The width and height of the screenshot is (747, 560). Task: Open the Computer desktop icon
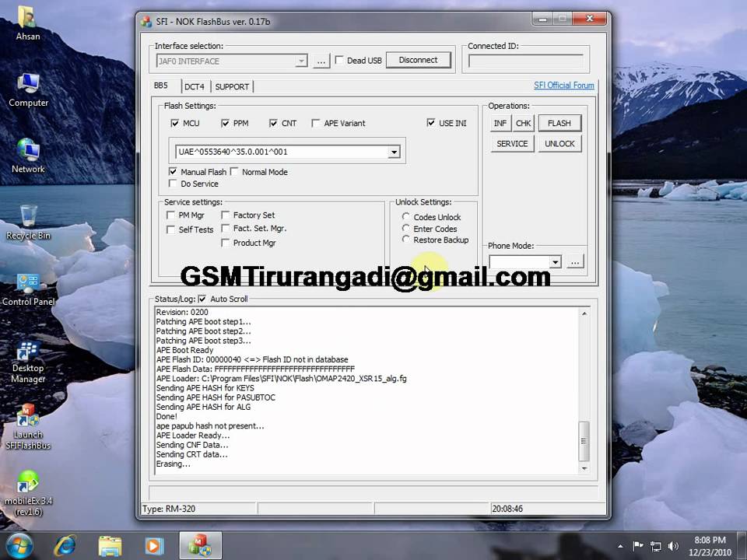pyautogui.click(x=28, y=89)
